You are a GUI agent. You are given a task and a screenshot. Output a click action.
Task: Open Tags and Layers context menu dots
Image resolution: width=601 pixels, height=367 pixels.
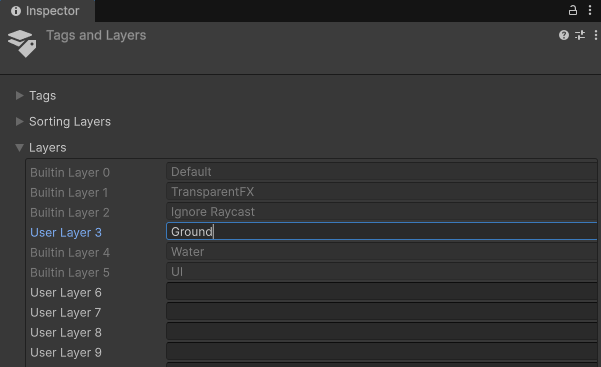[595, 35]
